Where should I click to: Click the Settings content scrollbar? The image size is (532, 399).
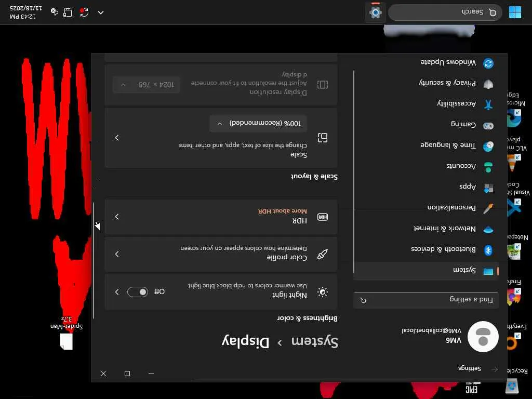click(94, 261)
